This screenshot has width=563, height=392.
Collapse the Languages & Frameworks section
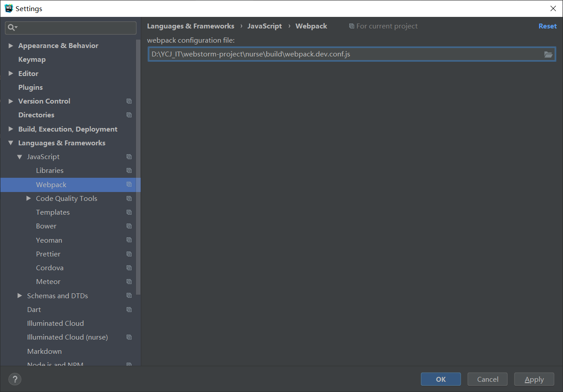coord(11,143)
